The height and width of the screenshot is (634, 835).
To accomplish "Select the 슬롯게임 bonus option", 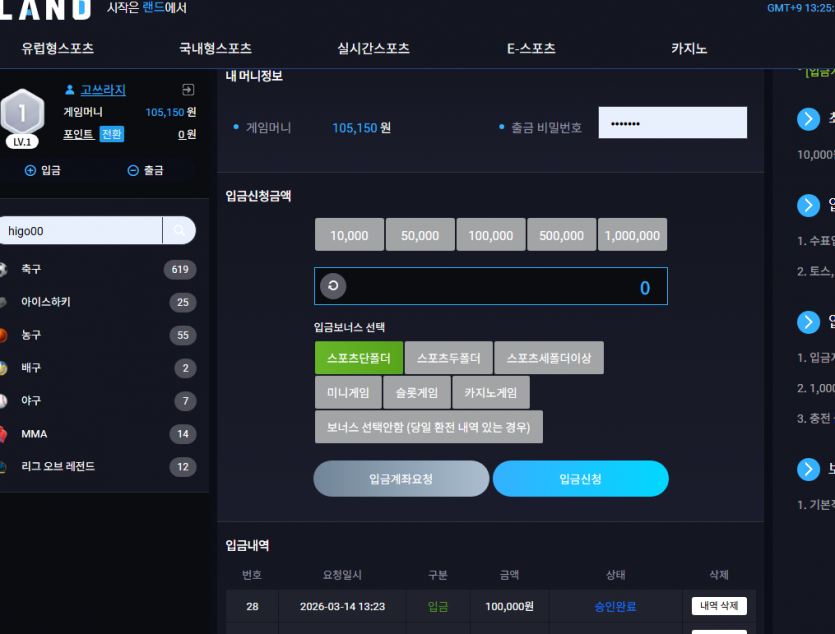I will (x=417, y=392).
